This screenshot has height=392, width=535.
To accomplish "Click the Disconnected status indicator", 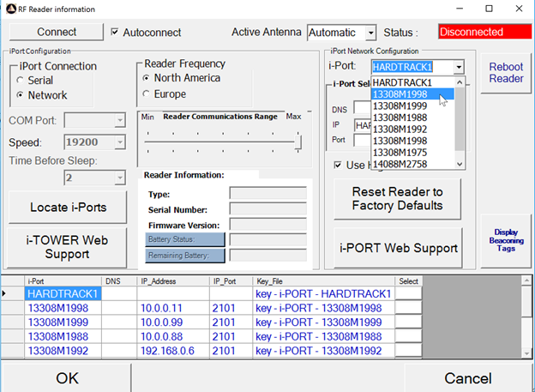I will click(484, 32).
